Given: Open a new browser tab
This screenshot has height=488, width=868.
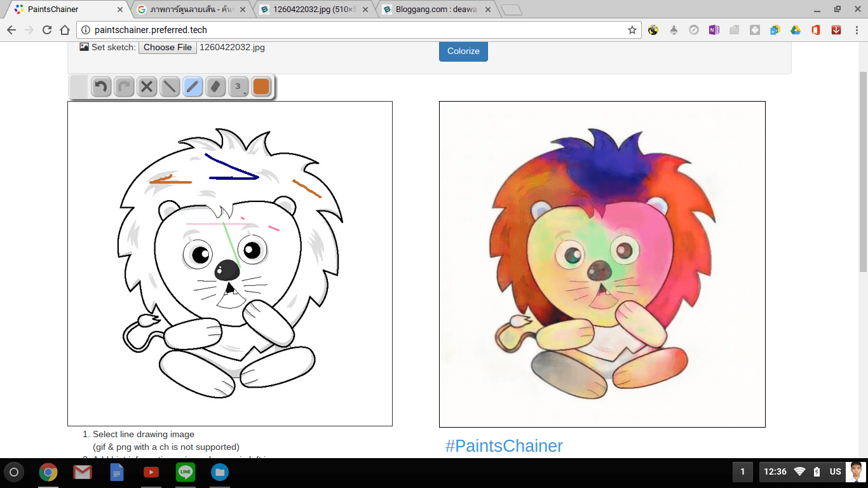Looking at the screenshot, I should click(511, 10).
